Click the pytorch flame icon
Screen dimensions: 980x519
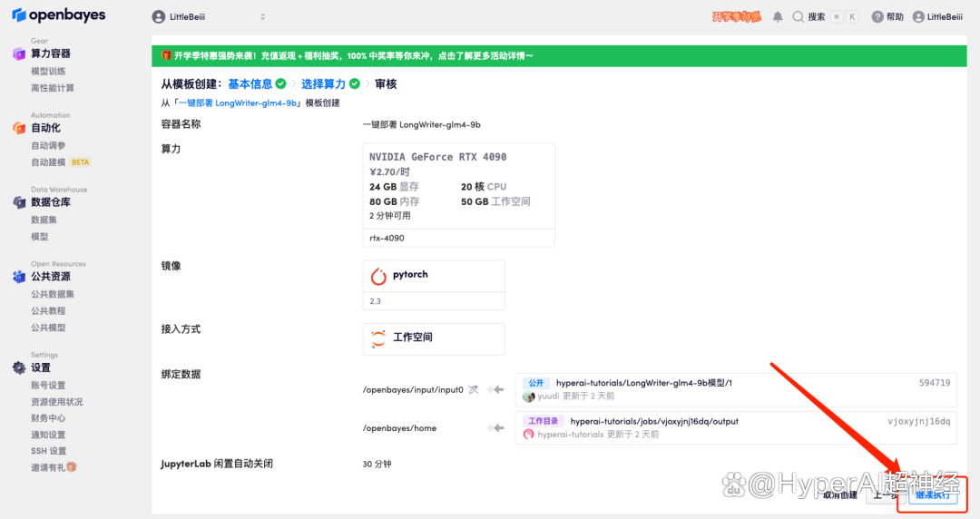pos(378,276)
